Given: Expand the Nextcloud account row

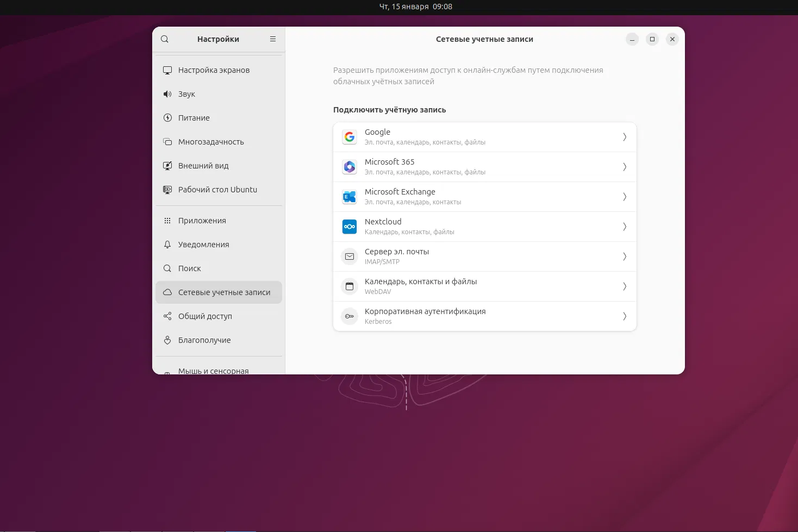Looking at the screenshot, I should (x=624, y=226).
